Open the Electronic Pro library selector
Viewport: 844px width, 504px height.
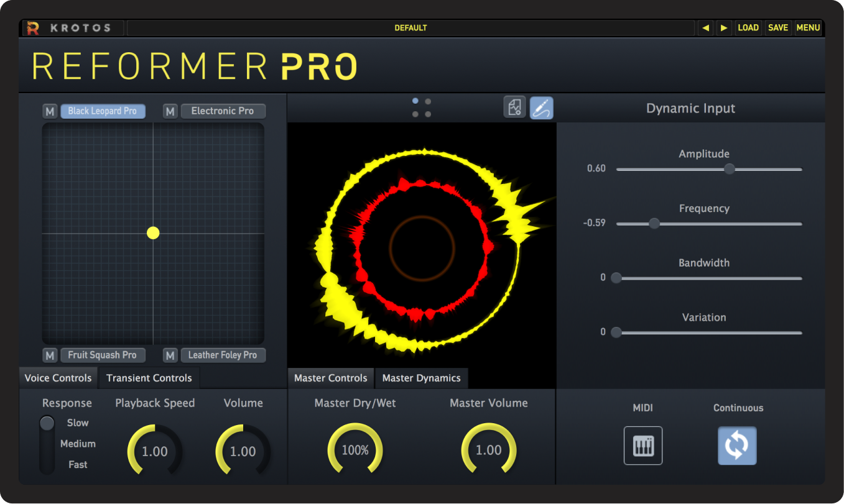coord(223,111)
